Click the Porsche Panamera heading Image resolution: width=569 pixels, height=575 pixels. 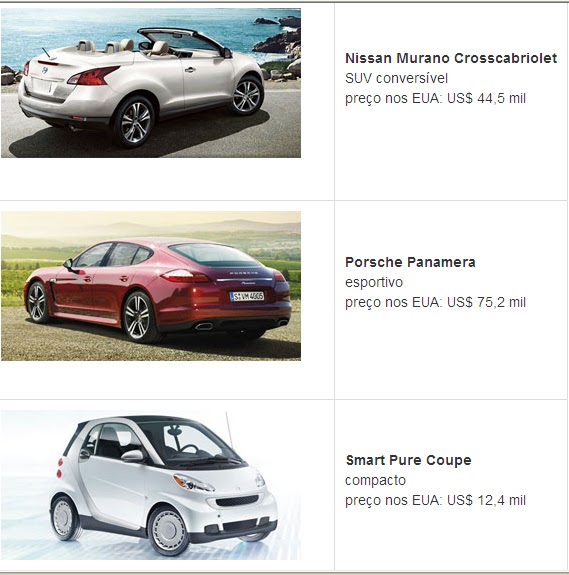pyautogui.click(x=410, y=262)
